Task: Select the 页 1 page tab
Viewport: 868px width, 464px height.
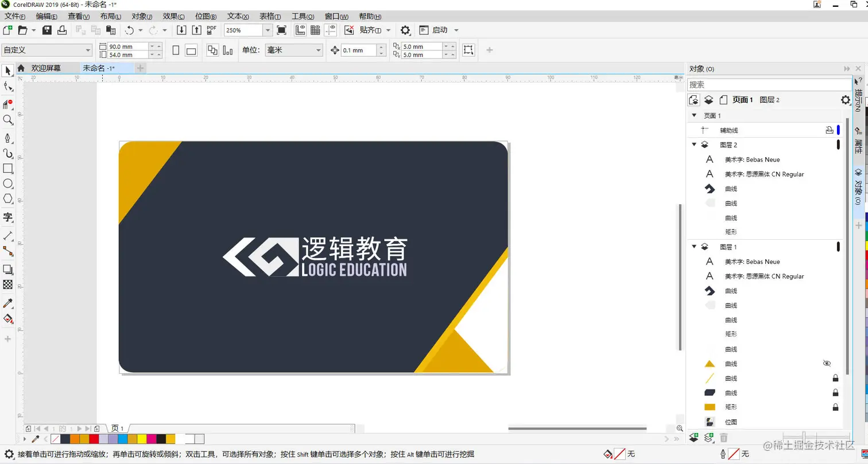Action: [x=118, y=428]
